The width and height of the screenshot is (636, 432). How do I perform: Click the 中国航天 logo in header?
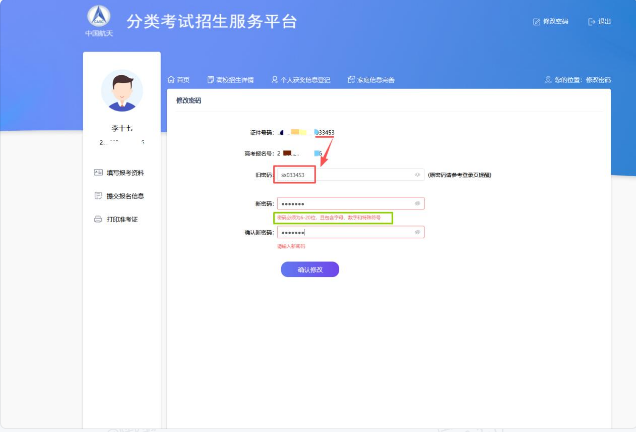[98, 18]
